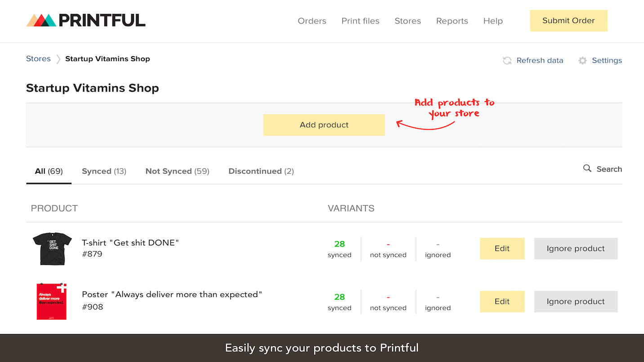Switch to the Synced tab
644x362 pixels.
click(x=104, y=171)
